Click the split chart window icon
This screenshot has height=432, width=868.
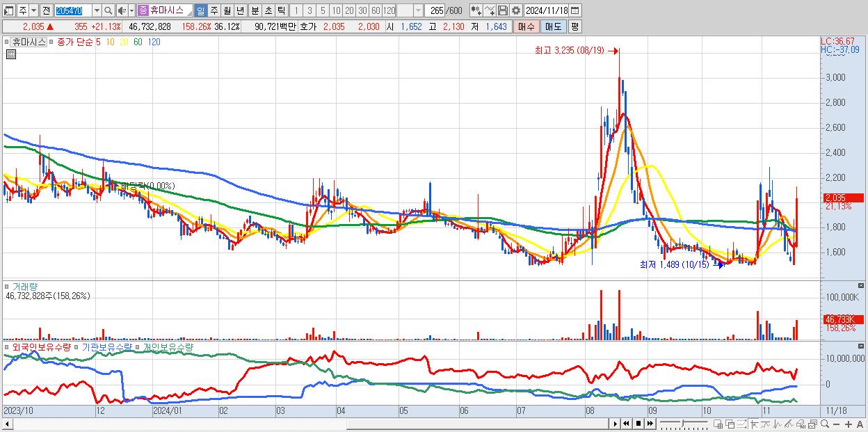point(718,424)
